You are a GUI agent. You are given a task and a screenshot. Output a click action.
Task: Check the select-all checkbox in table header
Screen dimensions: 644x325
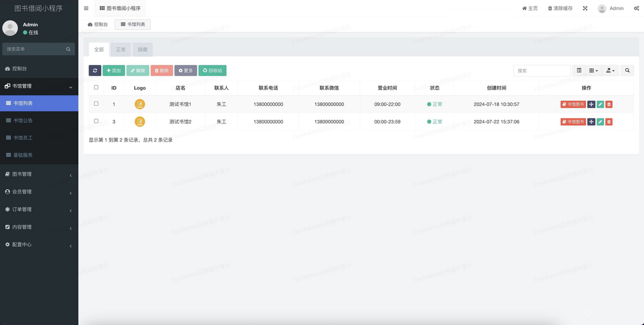pos(97,87)
